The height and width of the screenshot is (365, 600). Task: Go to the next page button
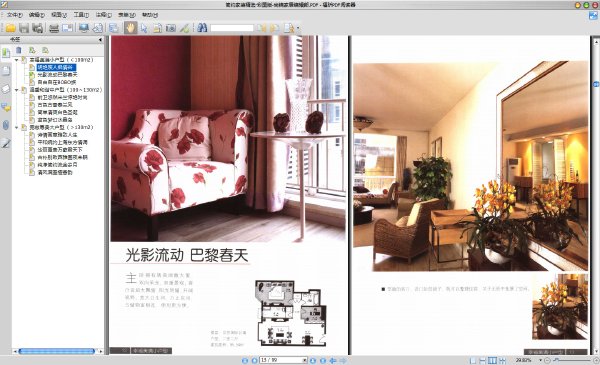313,360
